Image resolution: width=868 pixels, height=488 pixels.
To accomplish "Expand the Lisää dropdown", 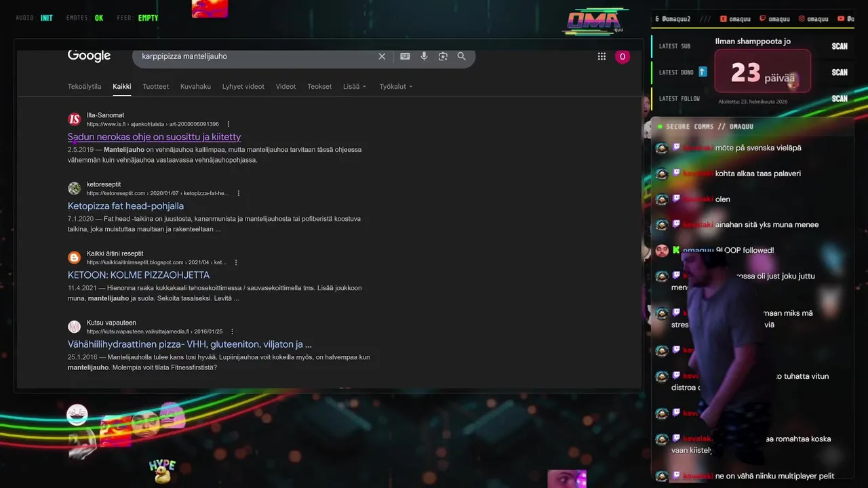I will click(355, 87).
